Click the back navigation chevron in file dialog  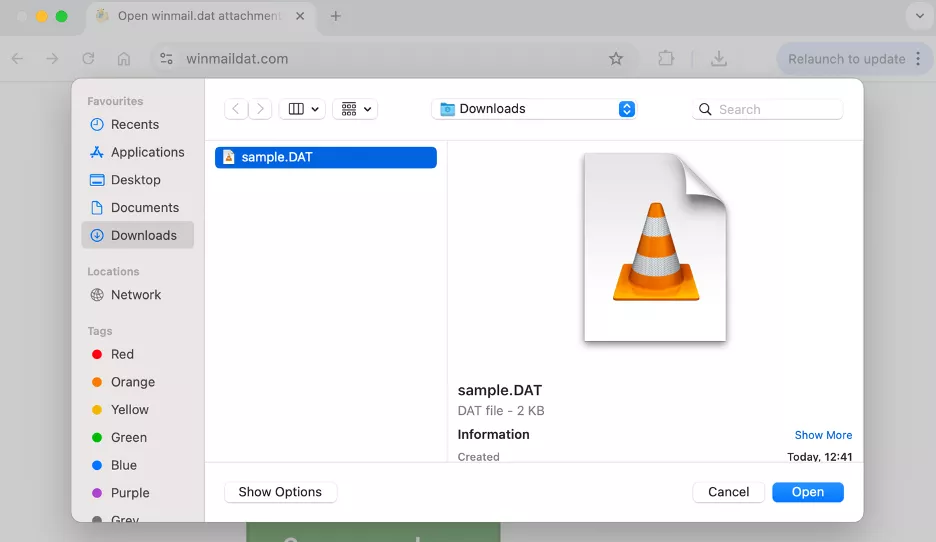pos(236,109)
